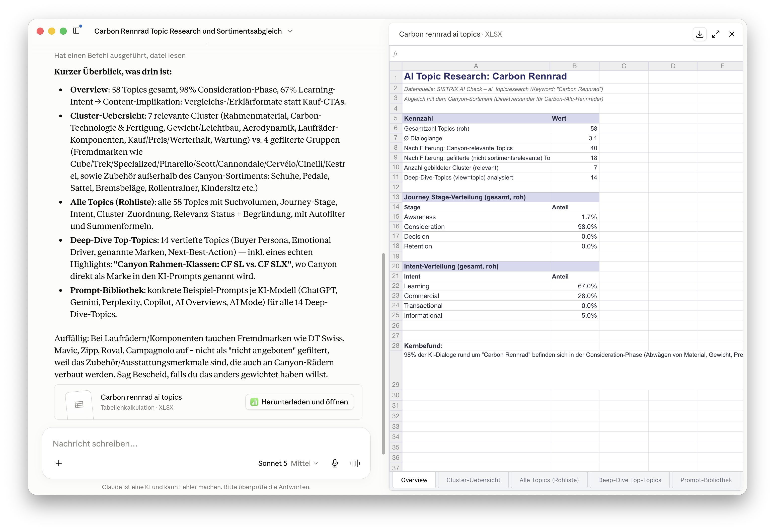Click the 'Retention' cell
The height and width of the screenshot is (532, 775).
tap(476, 246)
